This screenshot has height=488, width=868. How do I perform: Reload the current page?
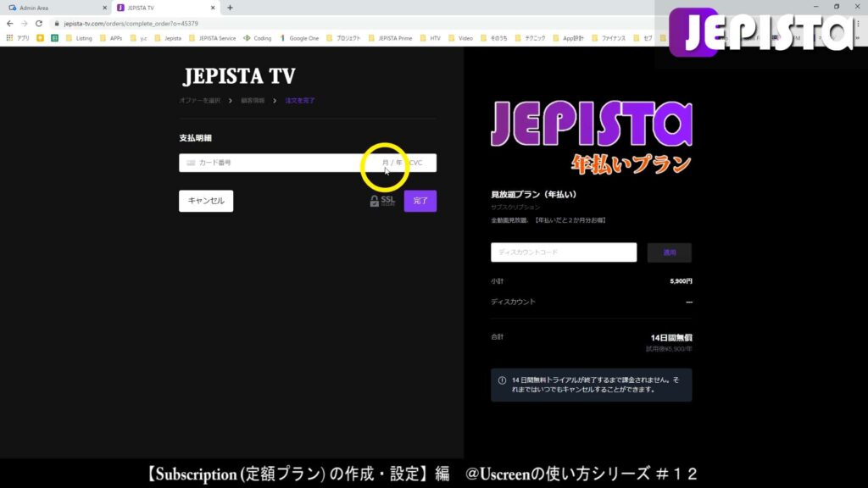click(x=39, y=24)
